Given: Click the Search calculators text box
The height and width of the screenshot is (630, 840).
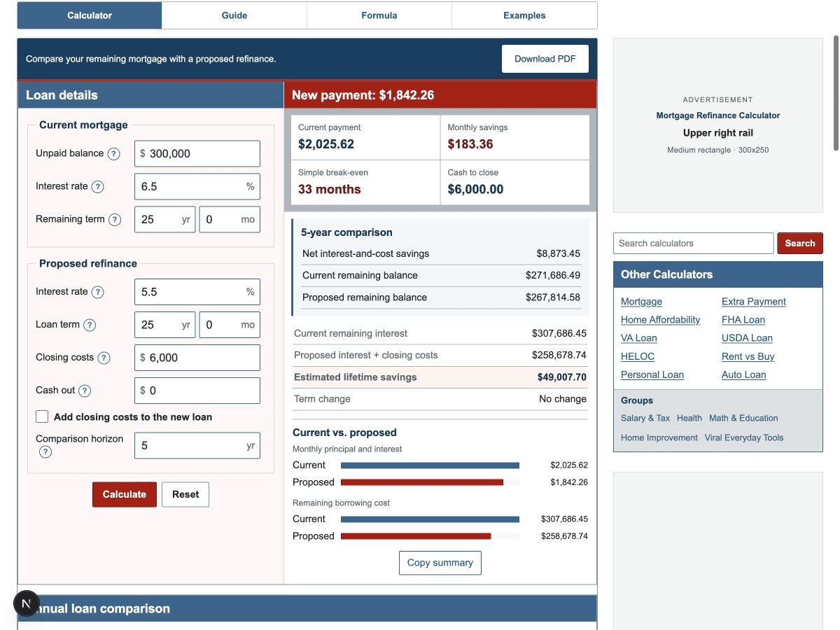Looking at the screenshot, I should point(694,244).
